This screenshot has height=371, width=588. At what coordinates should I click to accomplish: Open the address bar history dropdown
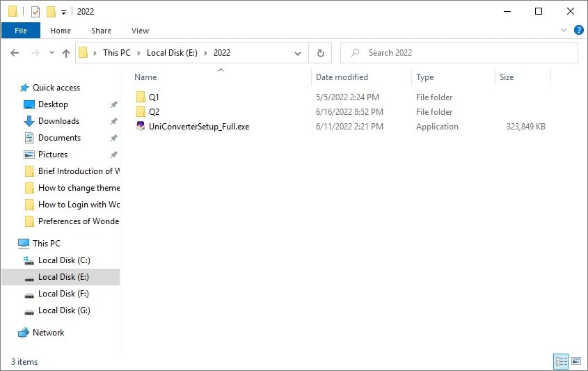[x=298, y=54]
